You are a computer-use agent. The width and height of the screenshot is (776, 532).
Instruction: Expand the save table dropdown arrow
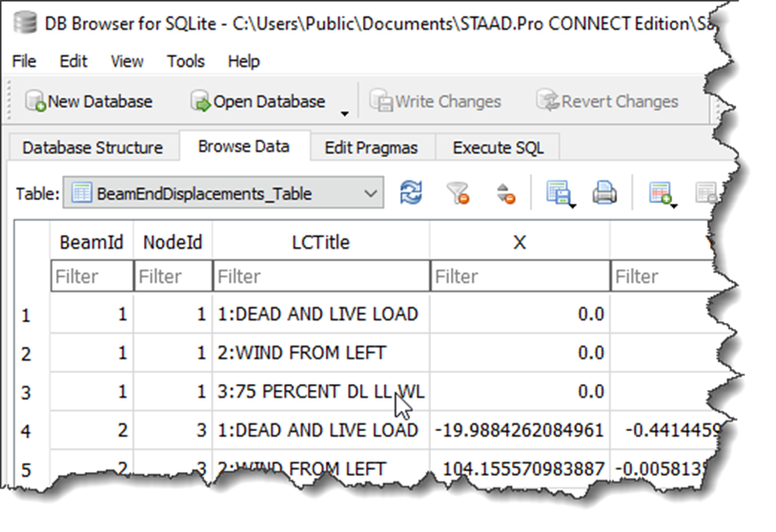(x=573, y=205)
